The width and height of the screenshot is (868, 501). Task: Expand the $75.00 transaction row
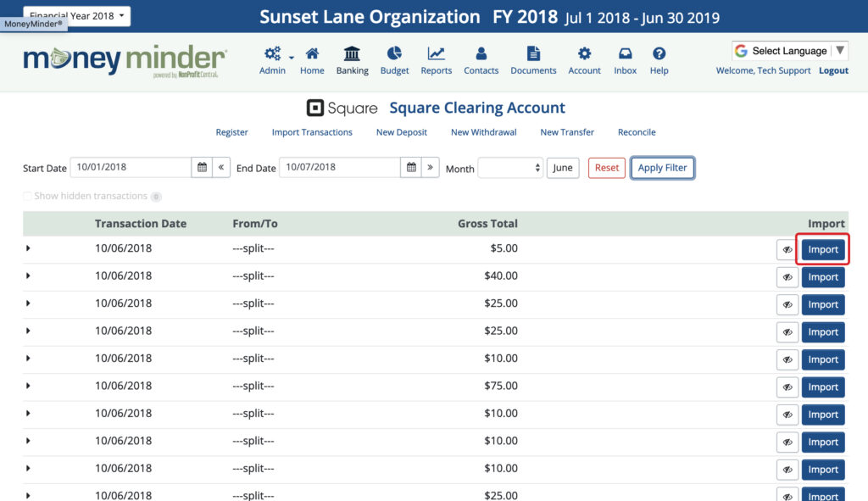(x=28, y=386)
